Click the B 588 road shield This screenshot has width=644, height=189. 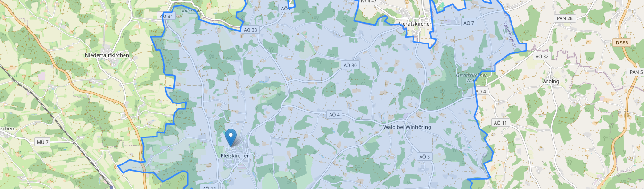(623, 43)
